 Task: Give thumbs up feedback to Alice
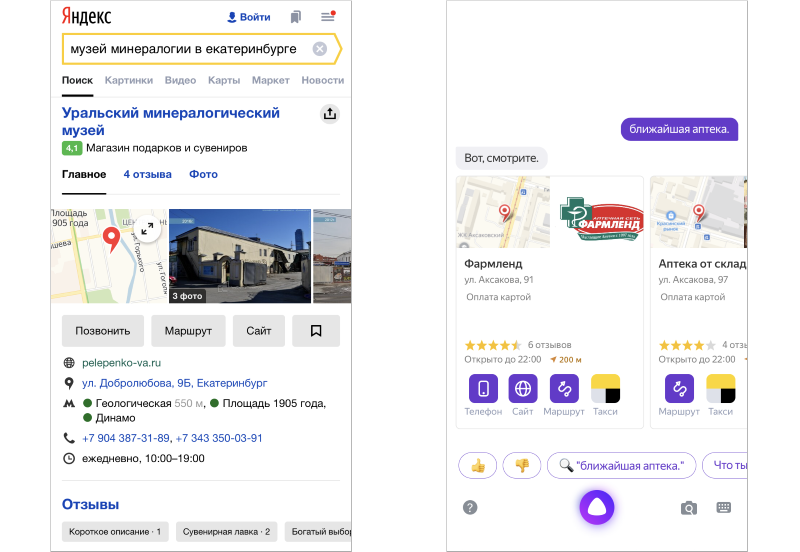coord(478,465)
